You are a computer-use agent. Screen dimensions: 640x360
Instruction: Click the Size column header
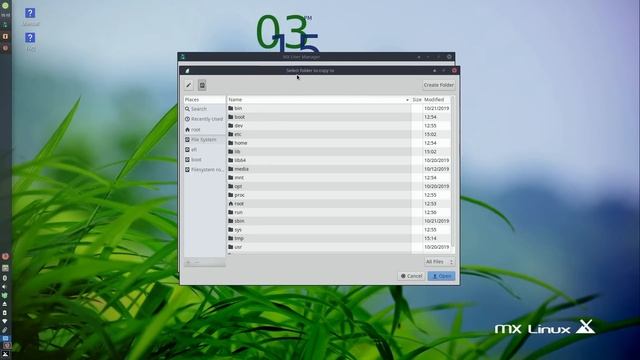point(417,100)
